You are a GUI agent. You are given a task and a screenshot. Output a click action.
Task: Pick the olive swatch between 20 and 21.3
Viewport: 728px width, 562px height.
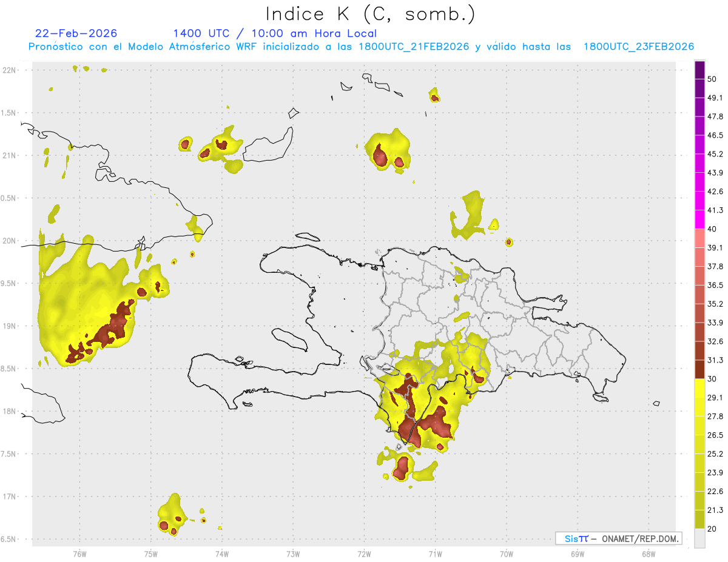700,520
